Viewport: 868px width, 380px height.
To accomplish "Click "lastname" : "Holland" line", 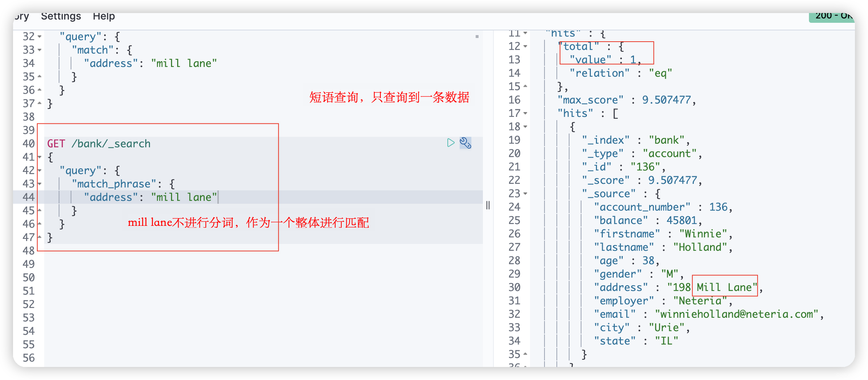I will 663,247.
